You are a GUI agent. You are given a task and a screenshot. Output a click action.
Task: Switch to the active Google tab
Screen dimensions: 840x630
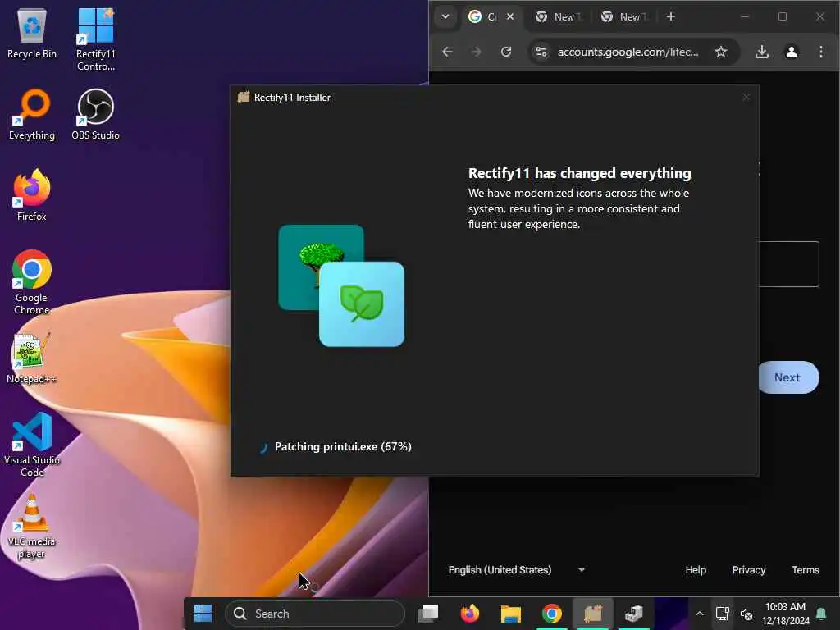(x=484, y=16)
